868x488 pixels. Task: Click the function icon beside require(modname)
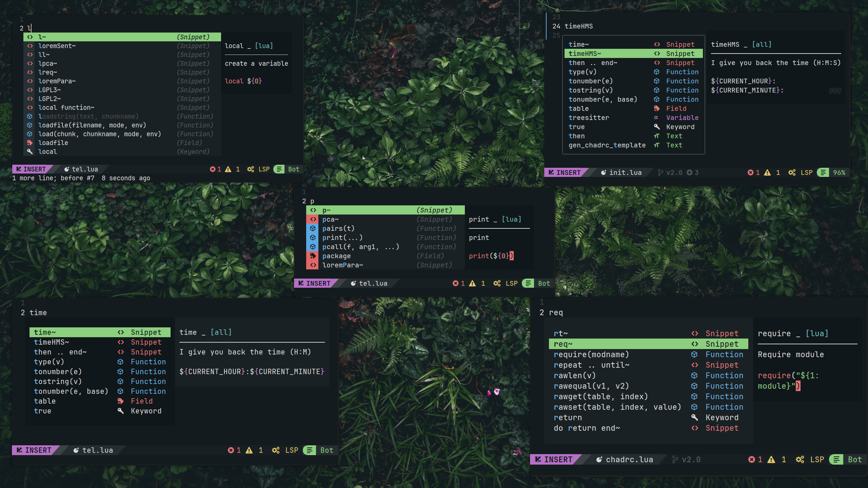(x=694, y=354)
